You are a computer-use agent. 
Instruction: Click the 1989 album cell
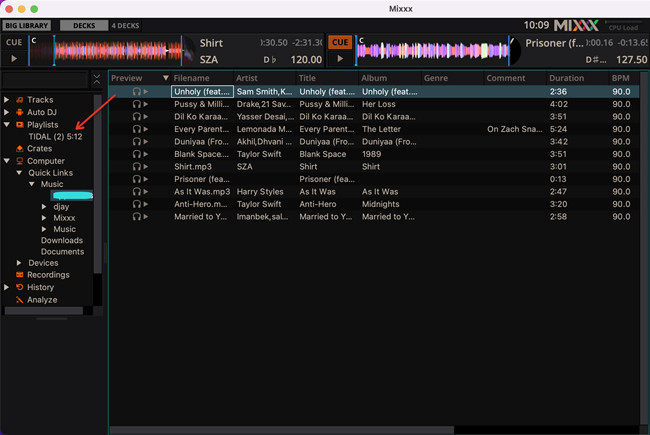pos(390,154)
